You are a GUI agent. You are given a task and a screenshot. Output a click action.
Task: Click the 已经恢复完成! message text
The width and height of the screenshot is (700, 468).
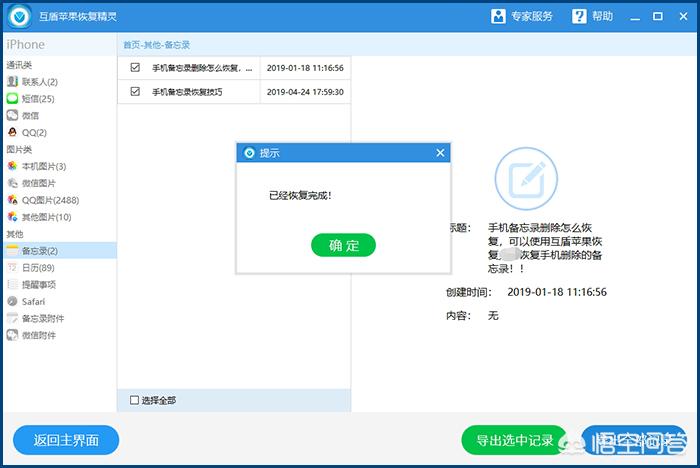click(x=300, y=196)
